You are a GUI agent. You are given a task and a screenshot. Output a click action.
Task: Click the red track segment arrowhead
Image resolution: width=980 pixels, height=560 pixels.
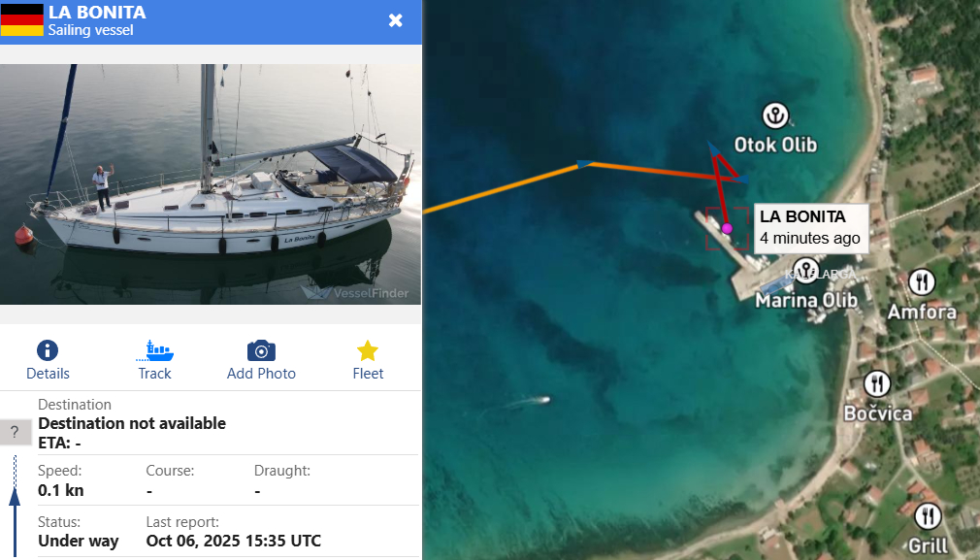(713, 148)
